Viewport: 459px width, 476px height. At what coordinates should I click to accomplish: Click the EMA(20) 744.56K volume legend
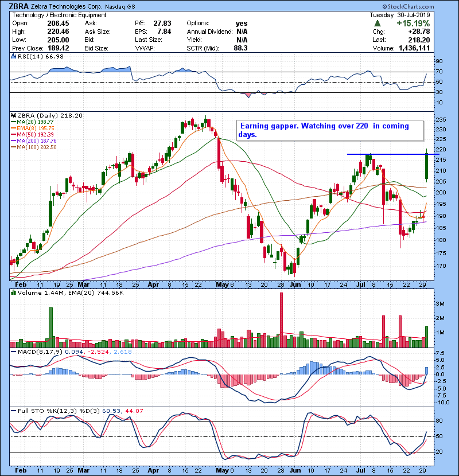click(x=96, y=293)
